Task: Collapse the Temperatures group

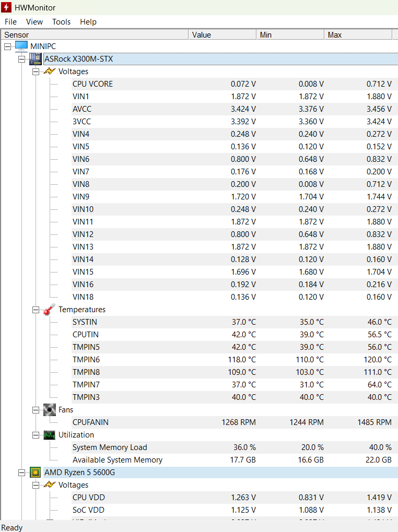Action: point(36,310)
